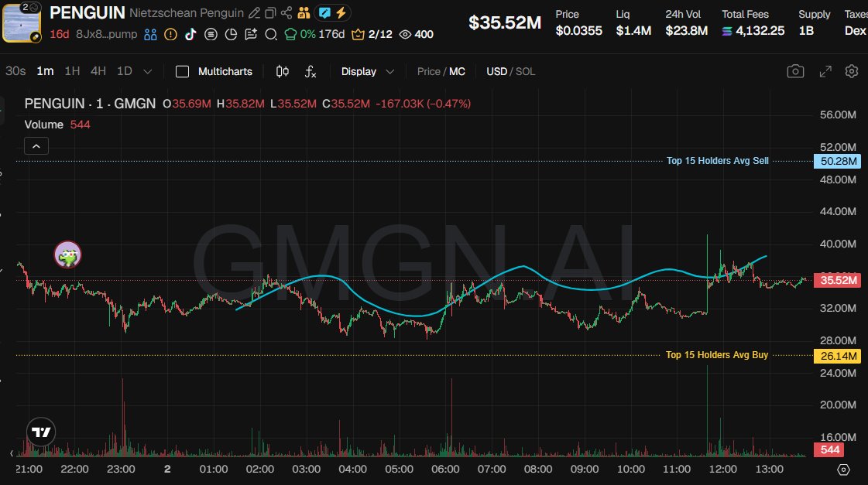Open the pie chart holder distribution icon
The height and width of the screenshot is (485, 868).
(x=230, y=34)
